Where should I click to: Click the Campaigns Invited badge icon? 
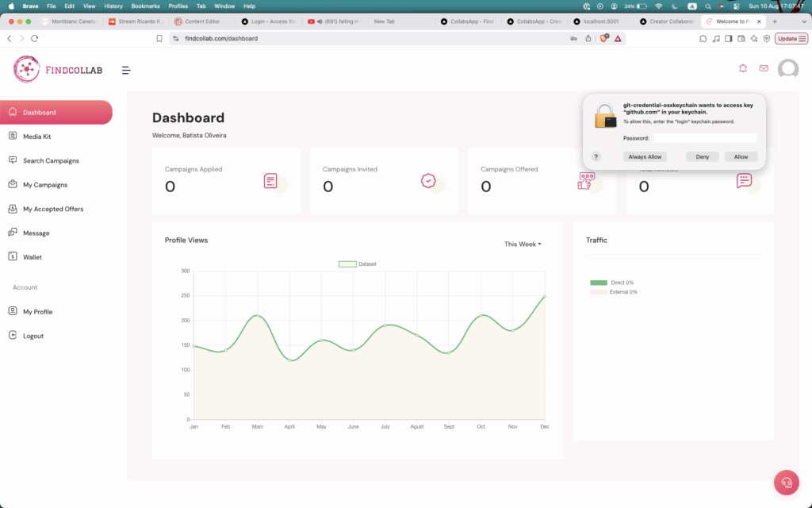tap(428, 181)
